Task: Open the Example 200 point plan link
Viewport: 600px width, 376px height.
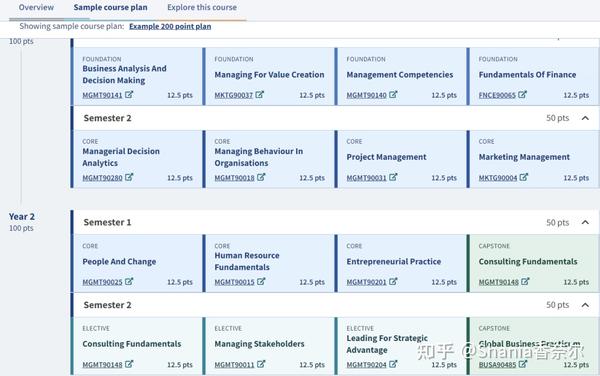Action: tap(170, 26)
